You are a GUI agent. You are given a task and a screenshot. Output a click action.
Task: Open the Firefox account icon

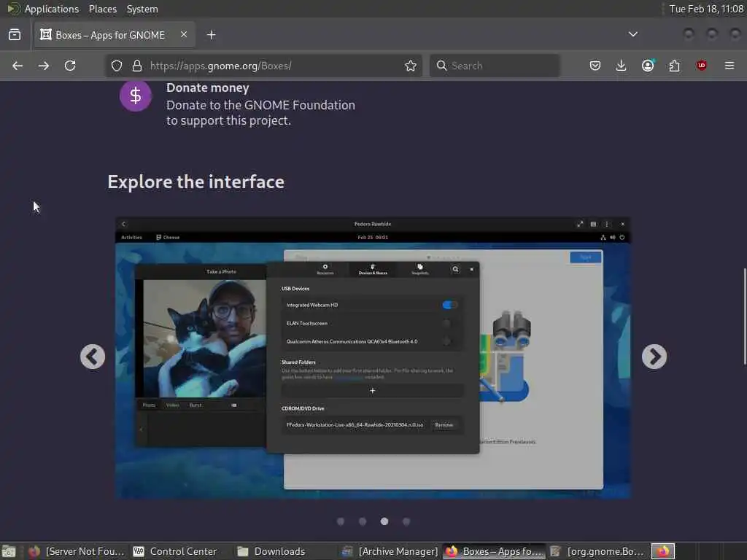tap(648, 66)
